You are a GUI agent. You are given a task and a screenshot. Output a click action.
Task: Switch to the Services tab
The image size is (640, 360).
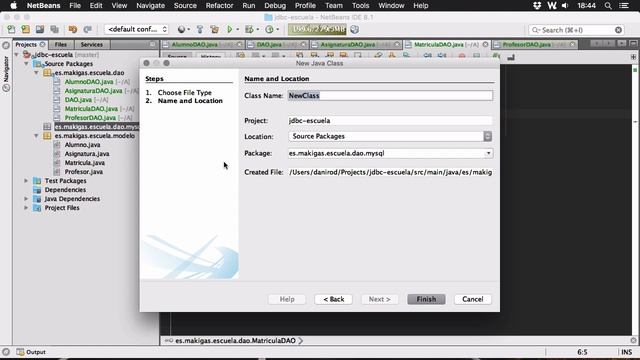pyautogui.click(x=91, y=44)
